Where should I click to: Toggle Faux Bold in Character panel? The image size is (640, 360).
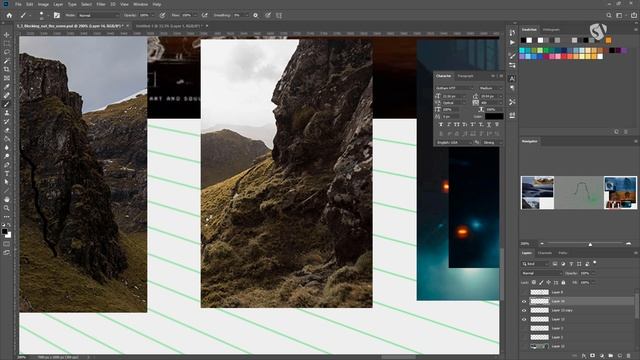point(441,124)
